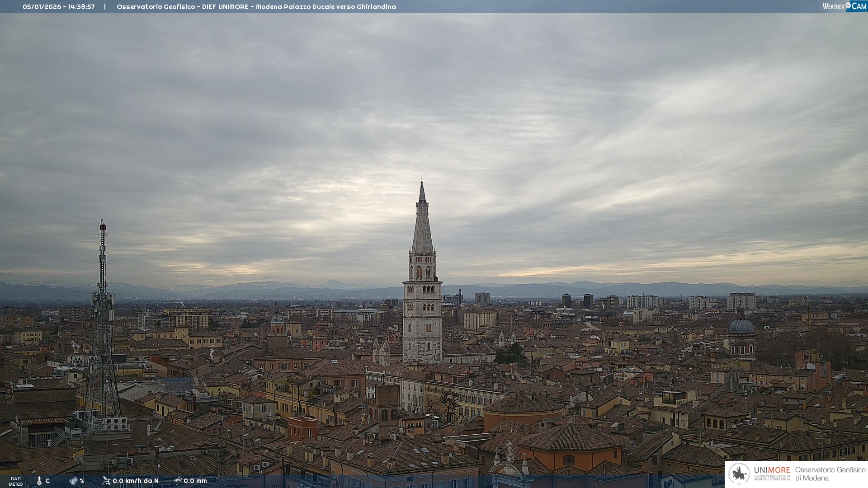
Task: Click the rain umbrella icon
Action: point(178,481)
